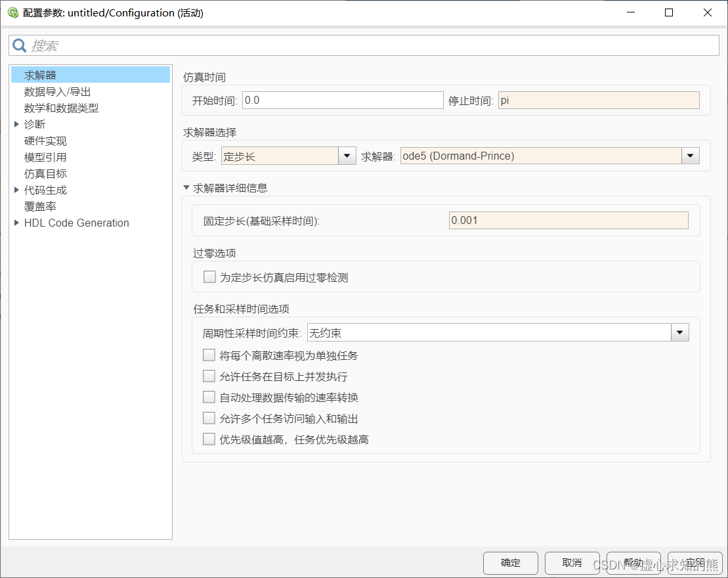Click the ode5 solver dropdown arrow
The width and height of the screenshot is (728, 578).
point(691,156)
